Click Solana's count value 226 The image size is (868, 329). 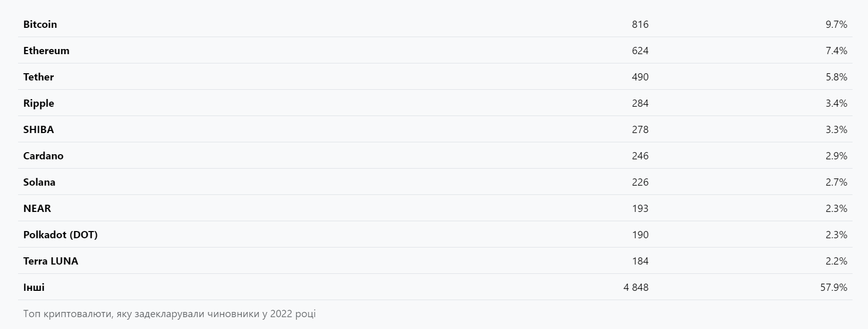(x=640, y=182)
